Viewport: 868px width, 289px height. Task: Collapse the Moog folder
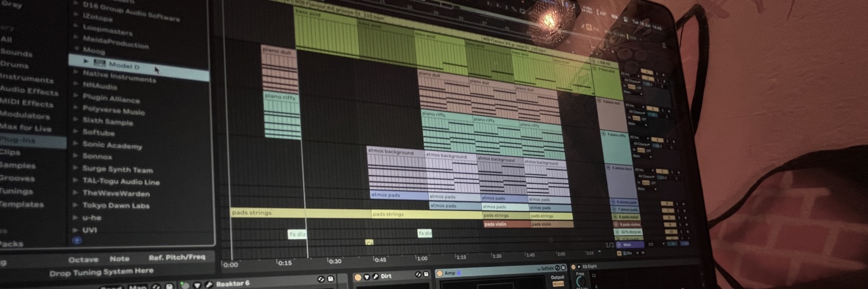[76, 49]
